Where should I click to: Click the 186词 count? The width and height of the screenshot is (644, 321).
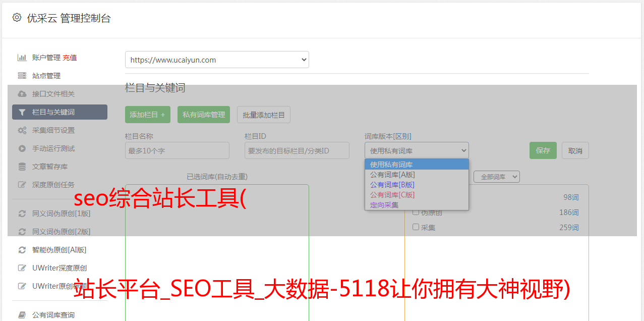pyautogui.click(x=569, y=212)
